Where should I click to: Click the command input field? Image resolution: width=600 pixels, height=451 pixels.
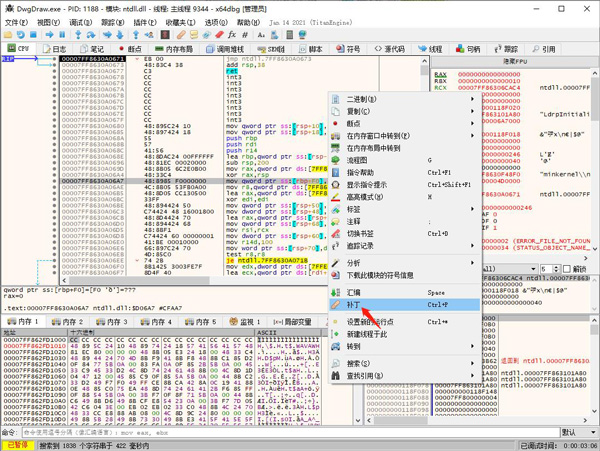[291, 433]
